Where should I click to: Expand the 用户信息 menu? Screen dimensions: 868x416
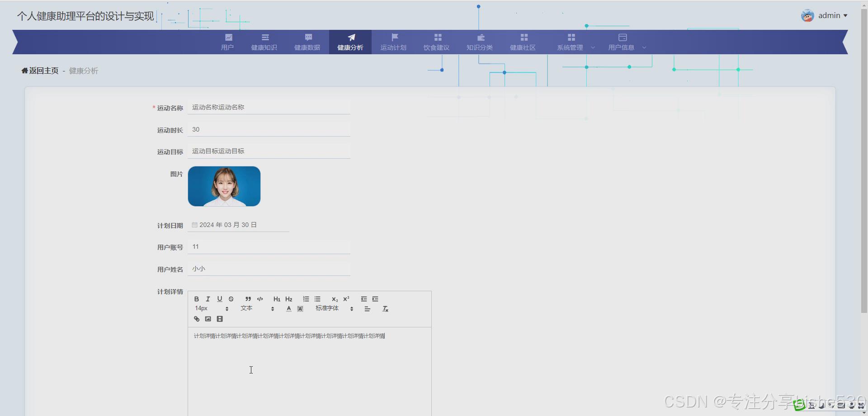click(x=627, y=42)
